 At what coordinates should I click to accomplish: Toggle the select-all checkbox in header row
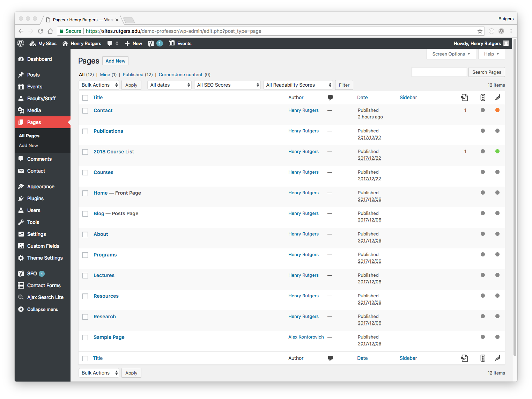point(85,98)
